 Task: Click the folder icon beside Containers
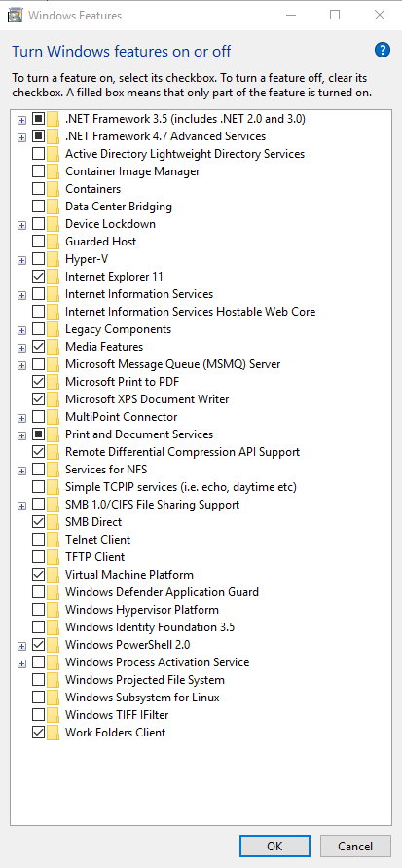(54, 189)
